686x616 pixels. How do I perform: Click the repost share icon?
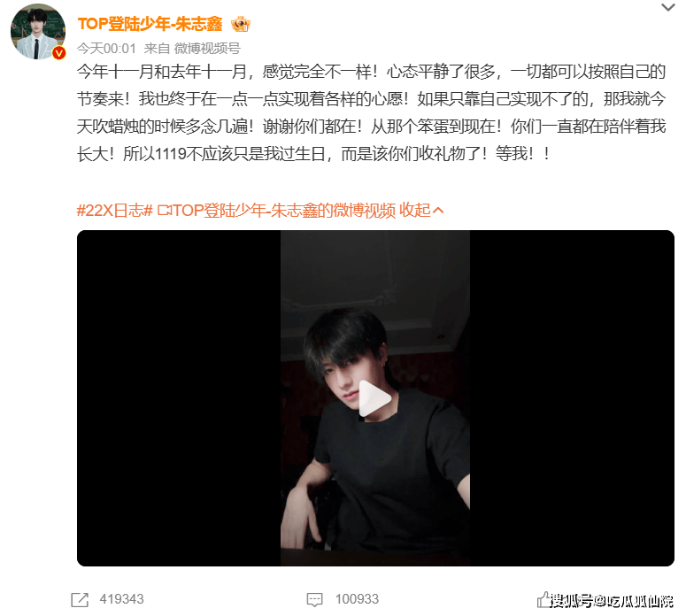click(80, 599)
